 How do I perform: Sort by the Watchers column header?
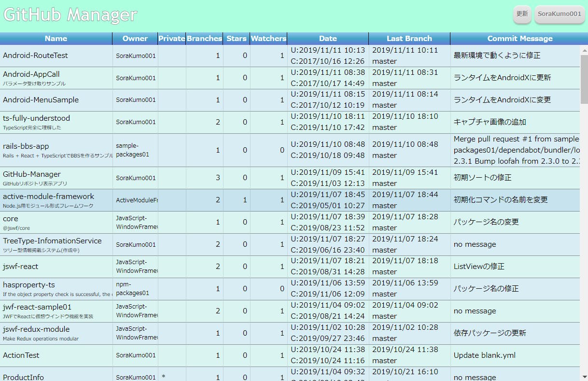[268, 39]
